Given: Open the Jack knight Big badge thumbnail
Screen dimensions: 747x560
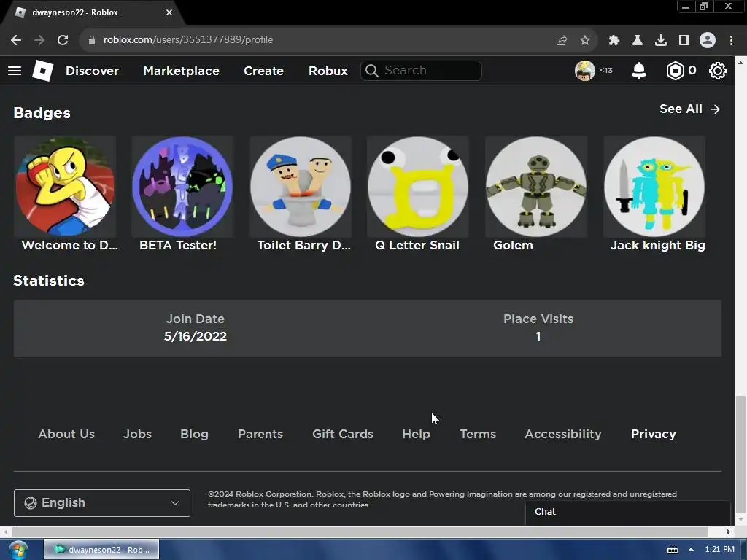Looking at the screenshot, I should pyautogui.click(x=654, y=187).
